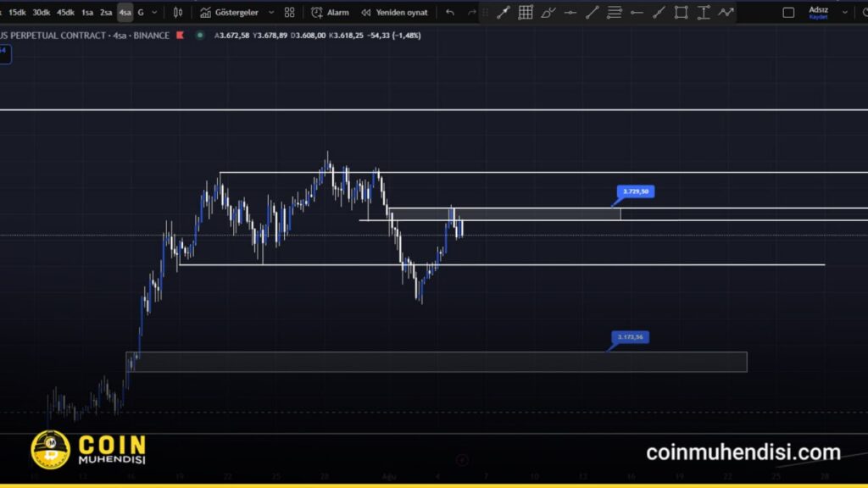The width and height of the screenshot is (868, 488).
Task: Open the Göstergeler (indicators) panel
Action: tap(237, 12)
